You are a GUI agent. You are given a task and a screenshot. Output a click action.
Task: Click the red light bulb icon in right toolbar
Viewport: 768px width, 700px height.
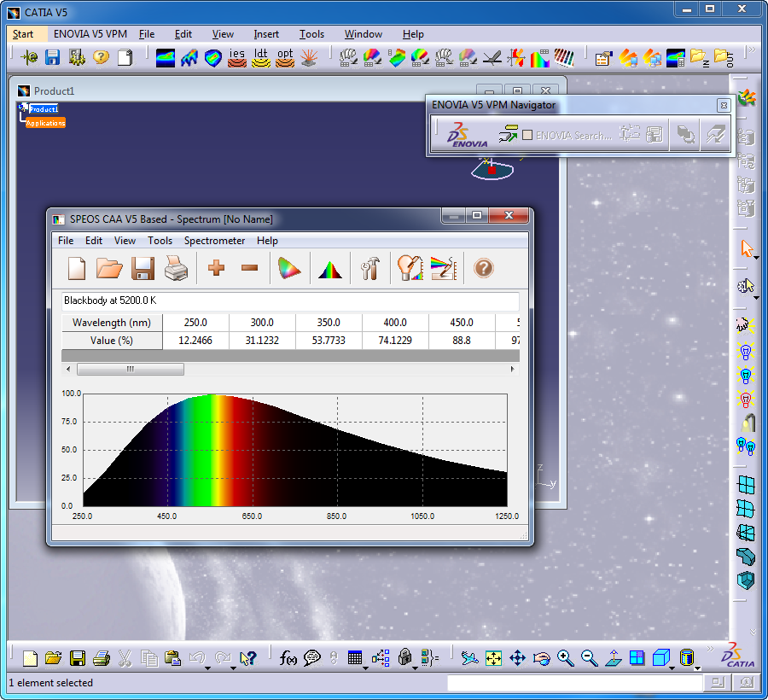coord(746,400)
